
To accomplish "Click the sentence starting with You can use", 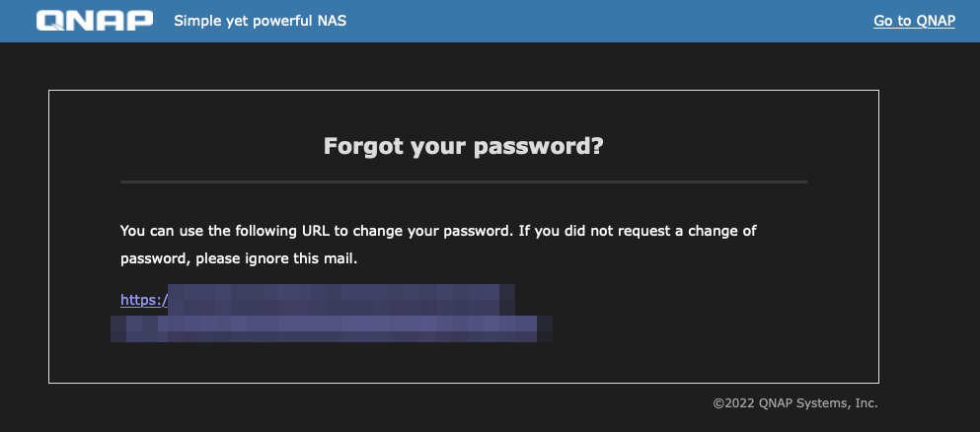I will (x=439, y=232).
